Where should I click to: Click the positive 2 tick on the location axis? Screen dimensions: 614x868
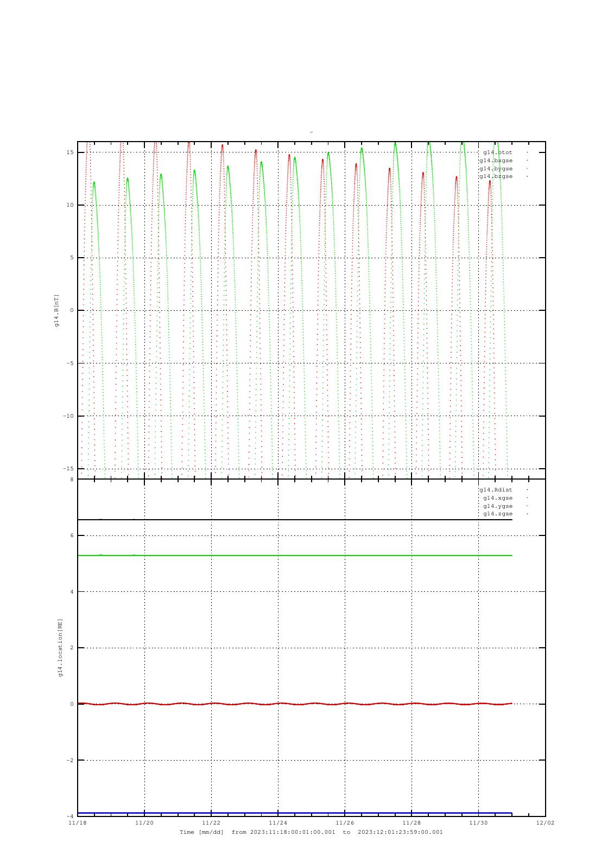pyautogui.click(x=72, y=648)
